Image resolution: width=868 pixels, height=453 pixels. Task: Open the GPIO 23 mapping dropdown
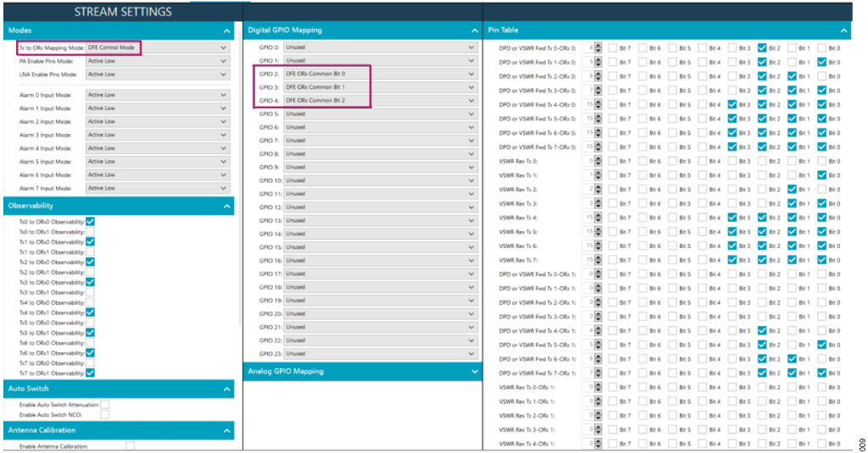pos(381,353)
